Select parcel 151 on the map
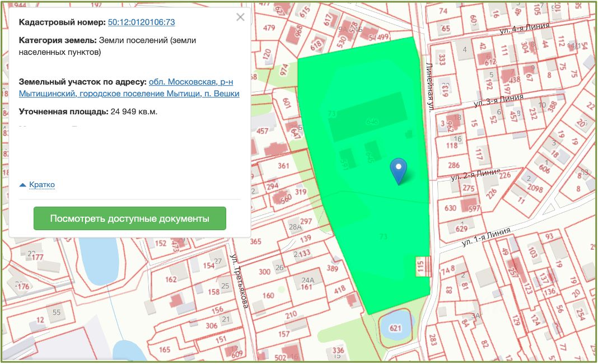 point(221,339)
